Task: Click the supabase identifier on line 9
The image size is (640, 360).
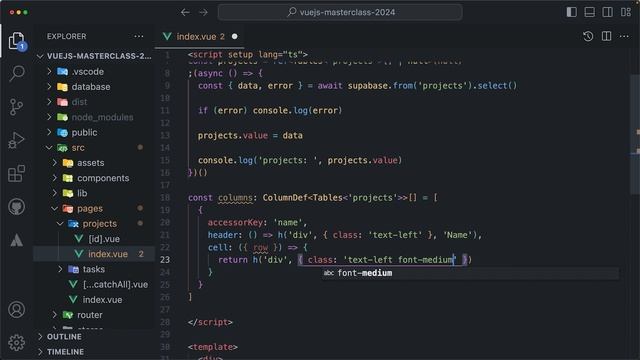Action: pos(367,86)
